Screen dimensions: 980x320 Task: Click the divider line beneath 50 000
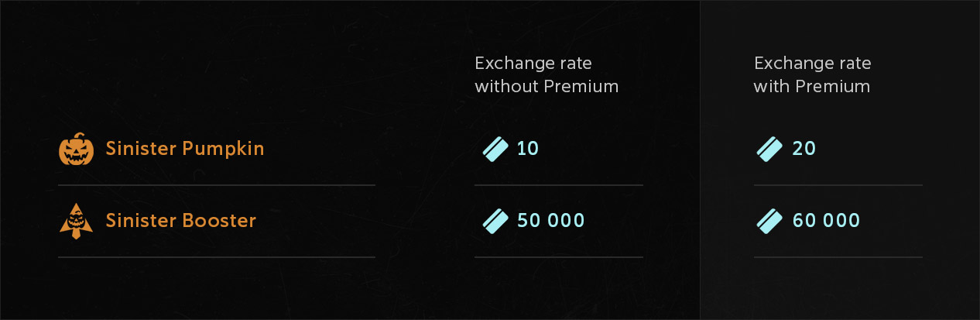(558, 256)
